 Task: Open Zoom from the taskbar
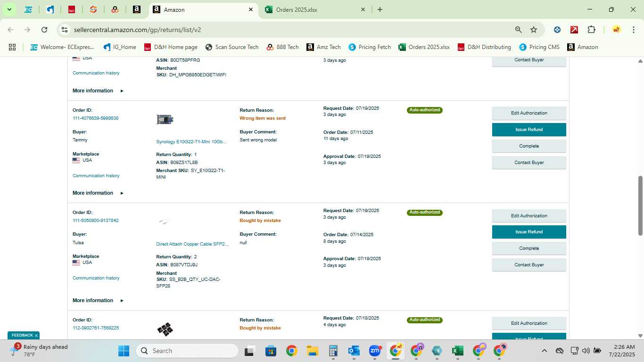pos(375,351)
